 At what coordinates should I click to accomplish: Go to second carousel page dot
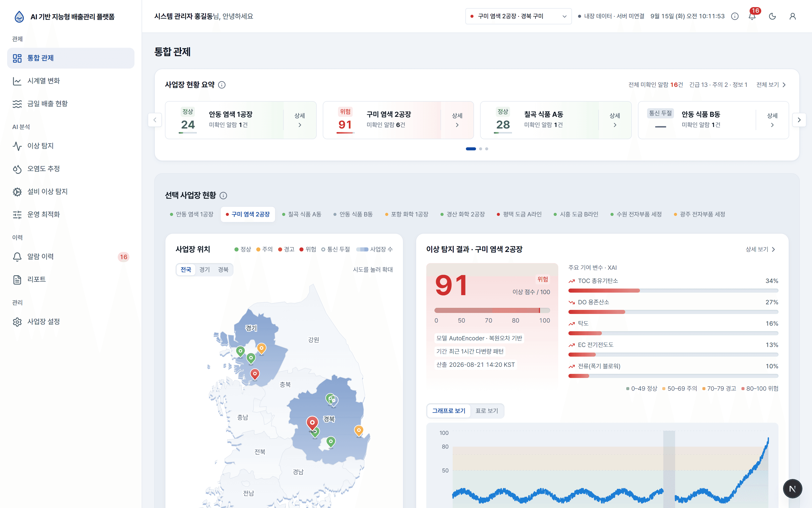[x=481, y=149]
